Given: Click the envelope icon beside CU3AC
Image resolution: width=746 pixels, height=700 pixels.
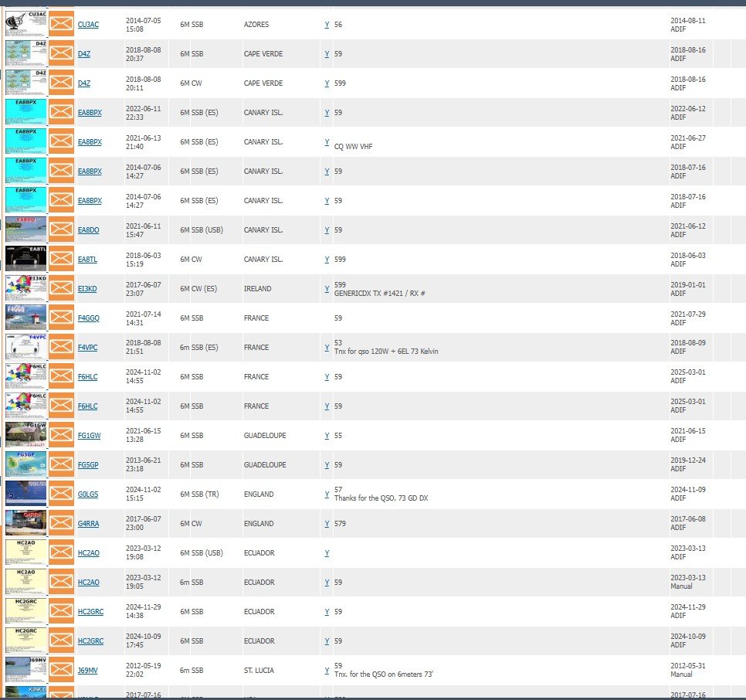Looking at the screenshot, I should pos(62,25).
